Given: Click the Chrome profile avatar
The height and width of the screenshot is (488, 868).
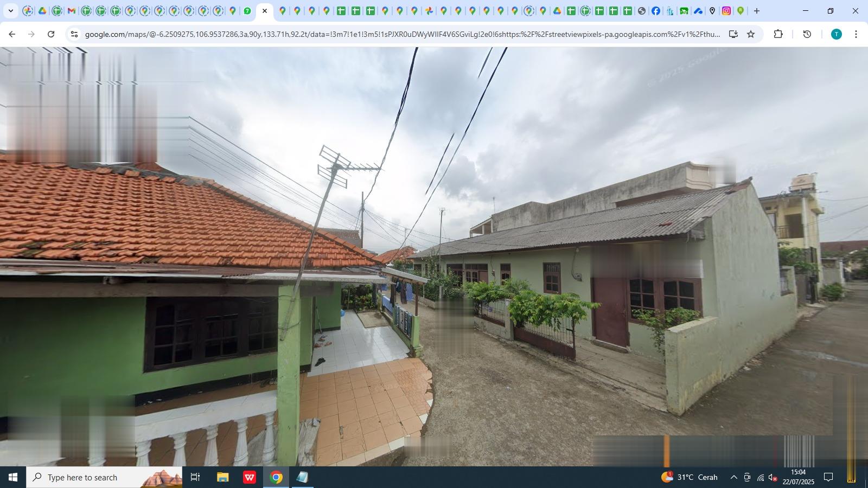Looking at the screenshot, I should point(835,34).
